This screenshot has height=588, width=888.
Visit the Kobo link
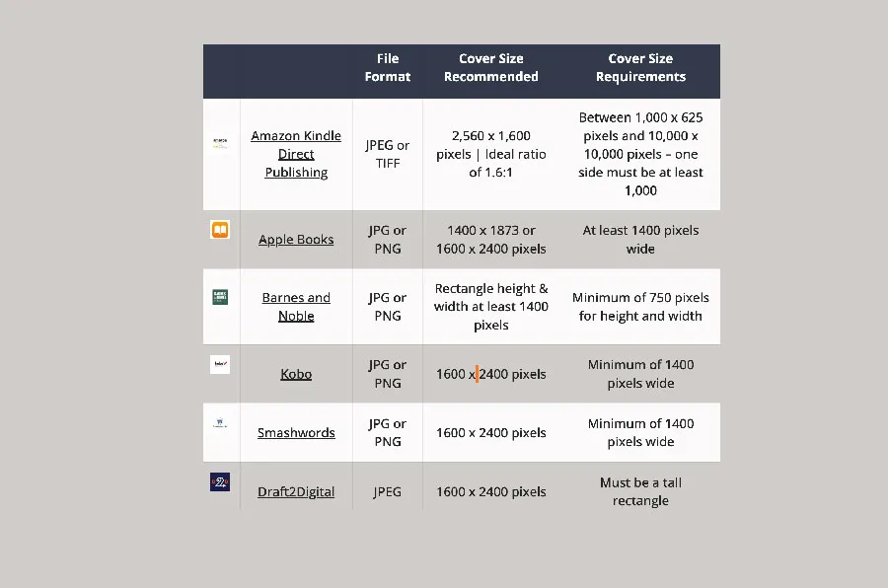pyautogui.click(x=296, y=374)
